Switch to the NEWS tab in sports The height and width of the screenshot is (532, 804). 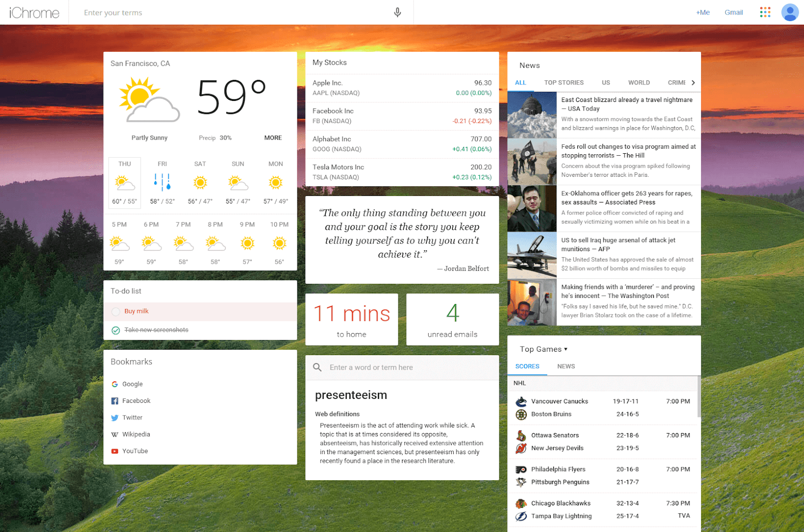tap(566, 367)
